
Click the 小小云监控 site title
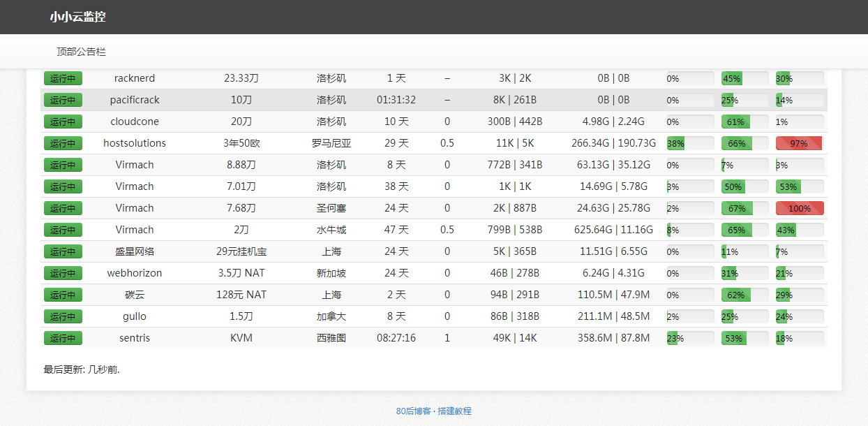77,17
